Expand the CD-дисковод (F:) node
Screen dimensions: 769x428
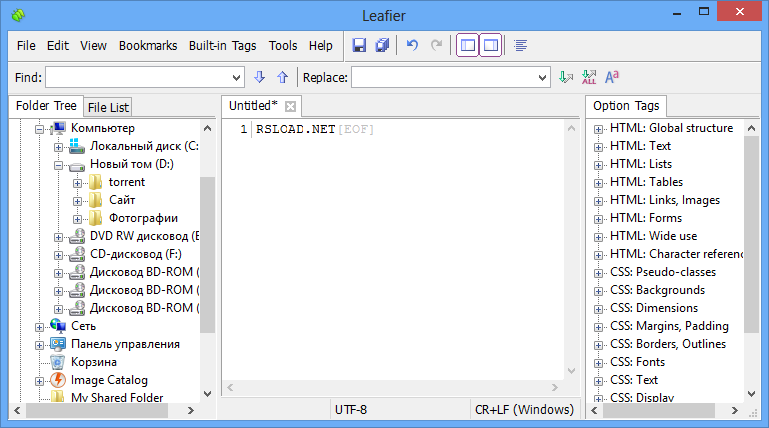(x=58, y=255)
